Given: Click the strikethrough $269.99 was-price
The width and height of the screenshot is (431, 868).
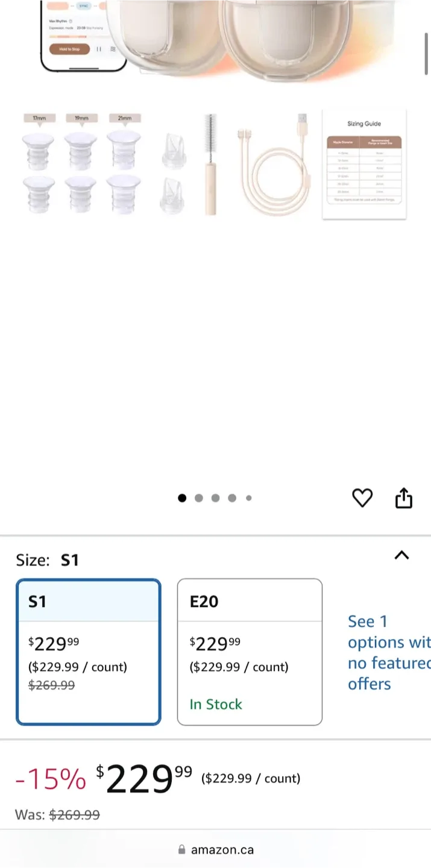Looking at the screenshot, I should point(74,814).
